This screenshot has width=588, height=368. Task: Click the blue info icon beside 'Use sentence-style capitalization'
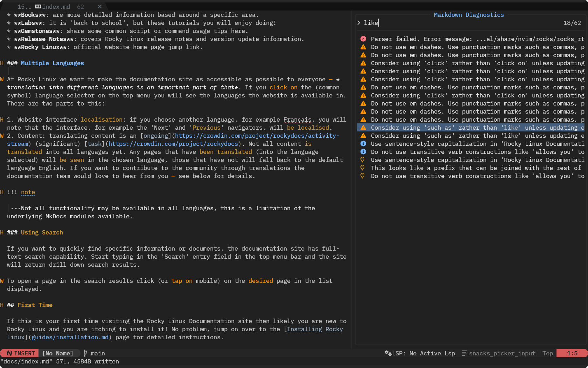tap(363, 144)
